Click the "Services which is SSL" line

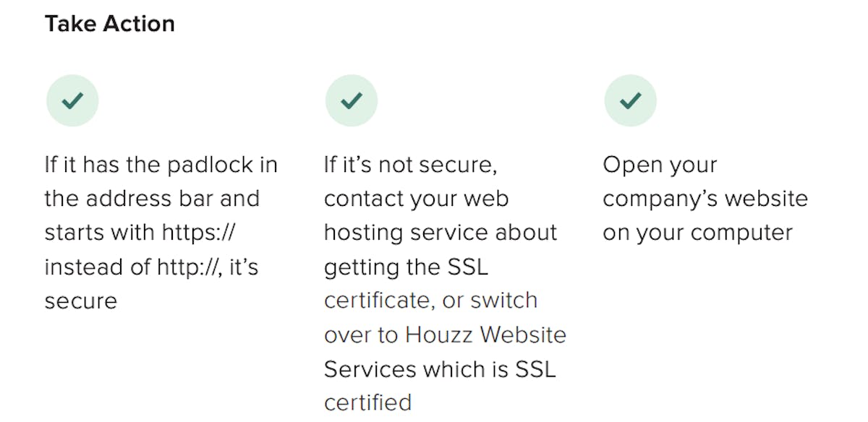click(440, 369)
